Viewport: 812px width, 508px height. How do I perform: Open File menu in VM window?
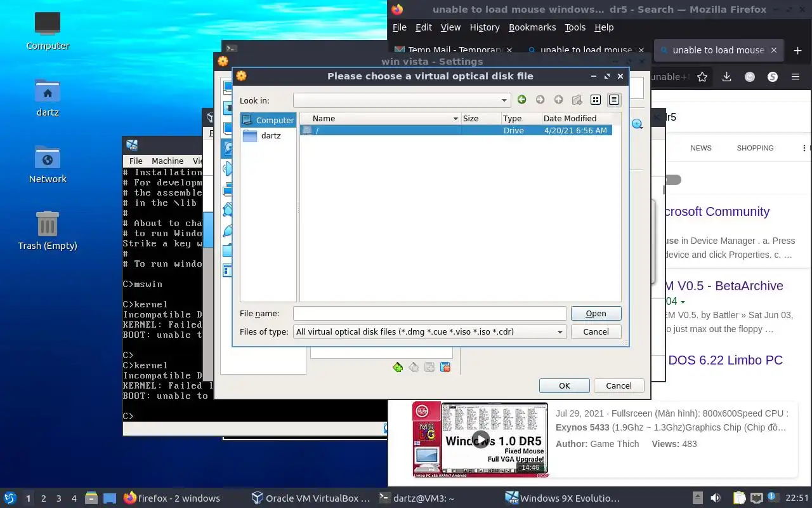136,161
